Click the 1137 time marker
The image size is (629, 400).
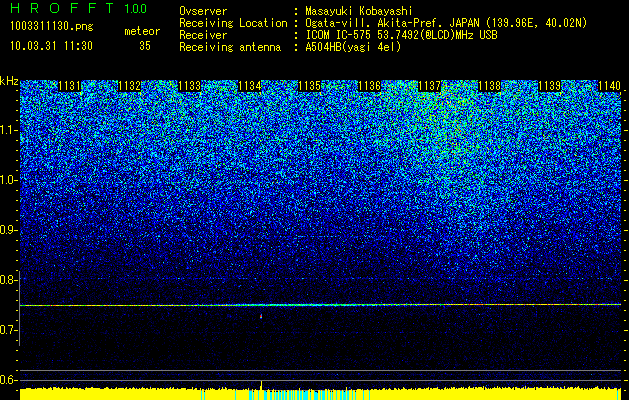tap(429, 86)
